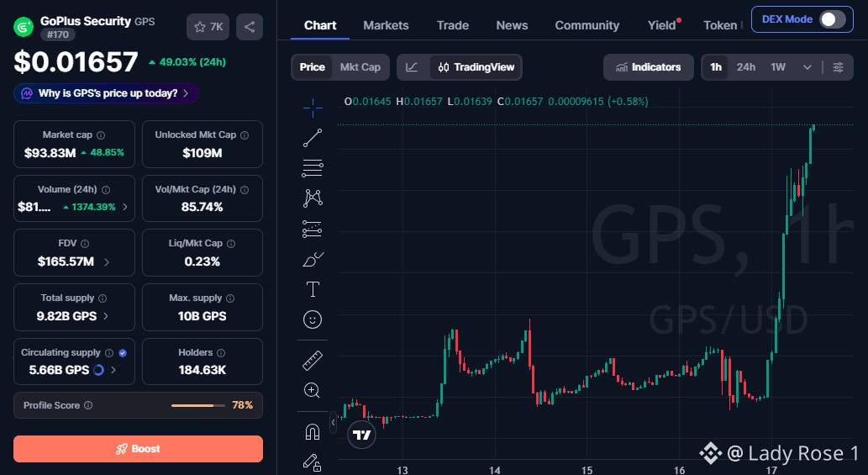868x475 pixels.
Task: Open the News tab
Action: (x=512, y=25)
